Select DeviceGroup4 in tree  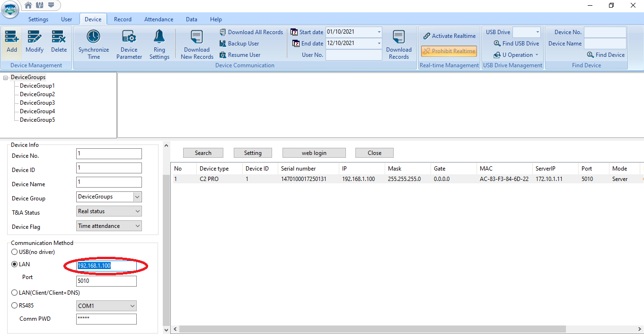[x=37, y=111]
